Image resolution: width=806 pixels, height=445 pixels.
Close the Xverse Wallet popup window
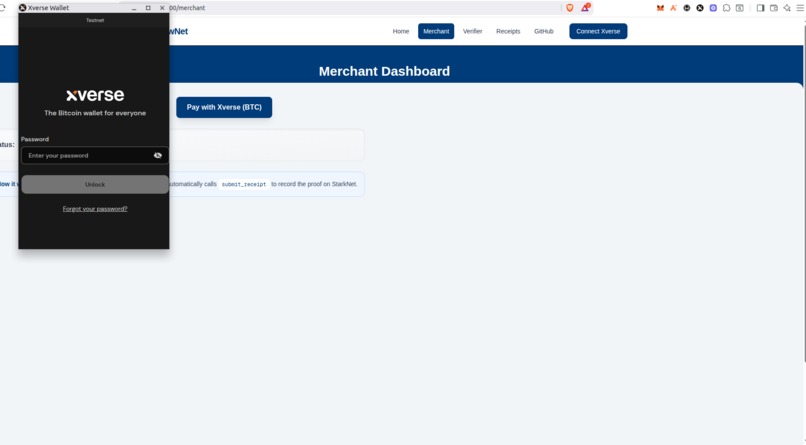point(162,8)
